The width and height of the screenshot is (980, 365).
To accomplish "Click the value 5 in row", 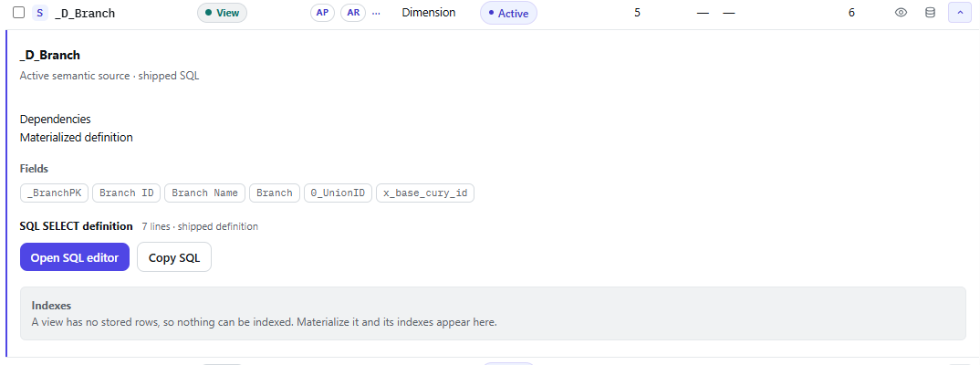I will [637, 13].
